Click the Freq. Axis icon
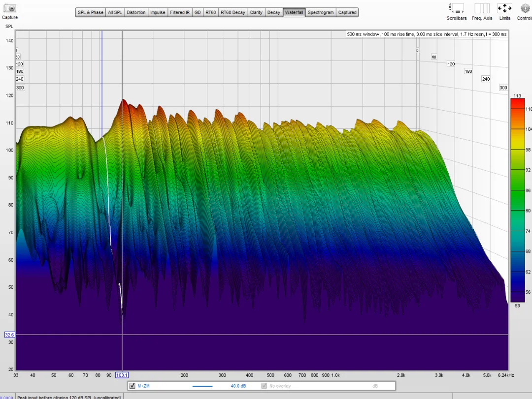532x399 pixels. click(x=481, y=8)
